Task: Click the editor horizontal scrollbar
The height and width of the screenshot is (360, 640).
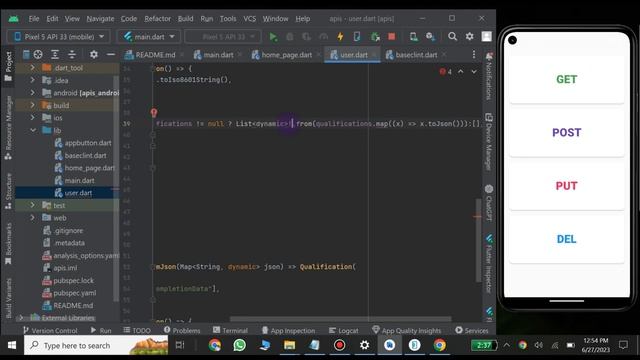Action: (340, 319)
